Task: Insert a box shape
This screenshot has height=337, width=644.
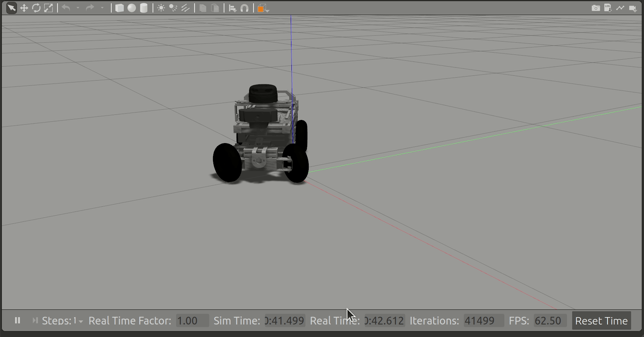Action: (x=119, y=8)
